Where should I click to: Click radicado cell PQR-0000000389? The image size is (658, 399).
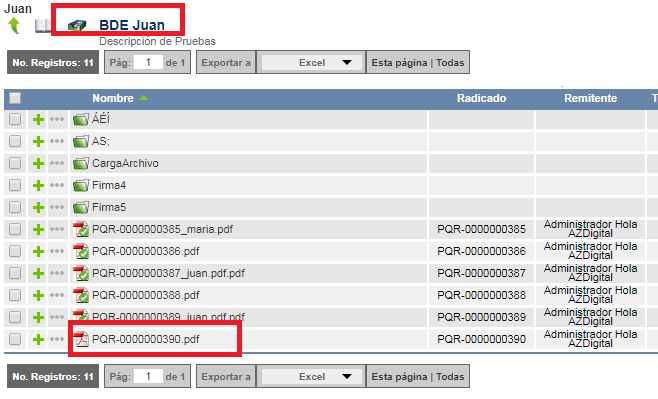481,317
